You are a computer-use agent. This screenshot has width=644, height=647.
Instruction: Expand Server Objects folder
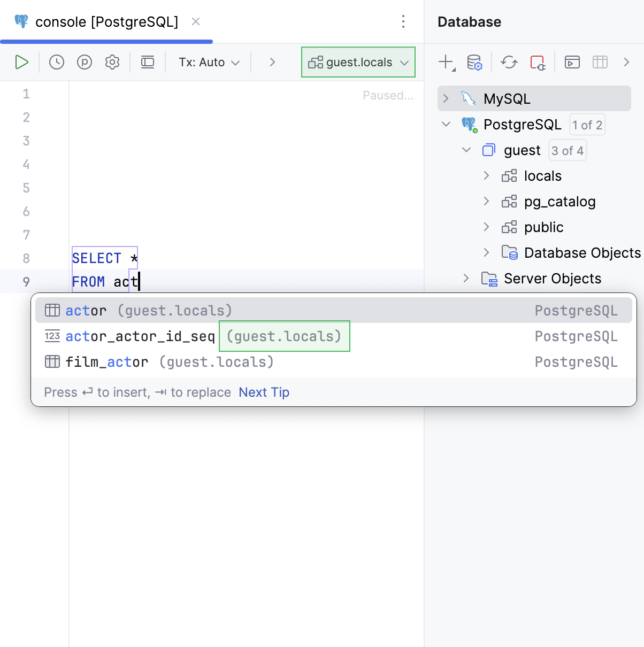(x=466, y=278)
